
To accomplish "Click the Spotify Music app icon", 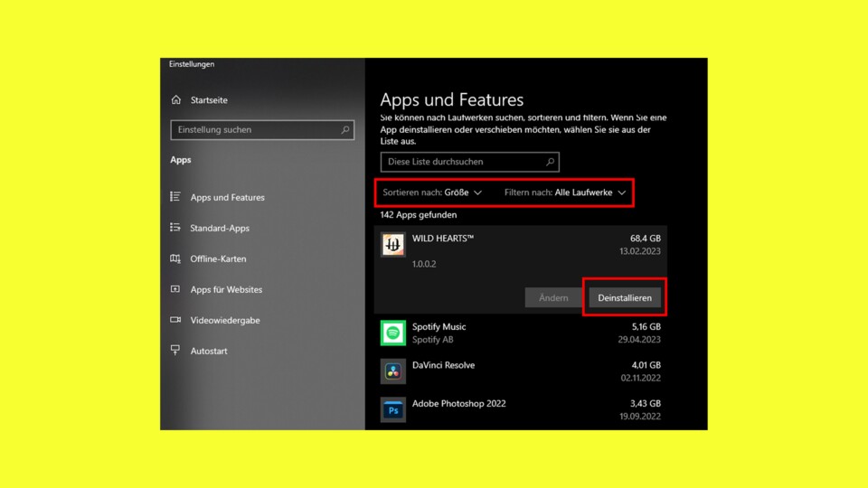I will pos(393,333).
